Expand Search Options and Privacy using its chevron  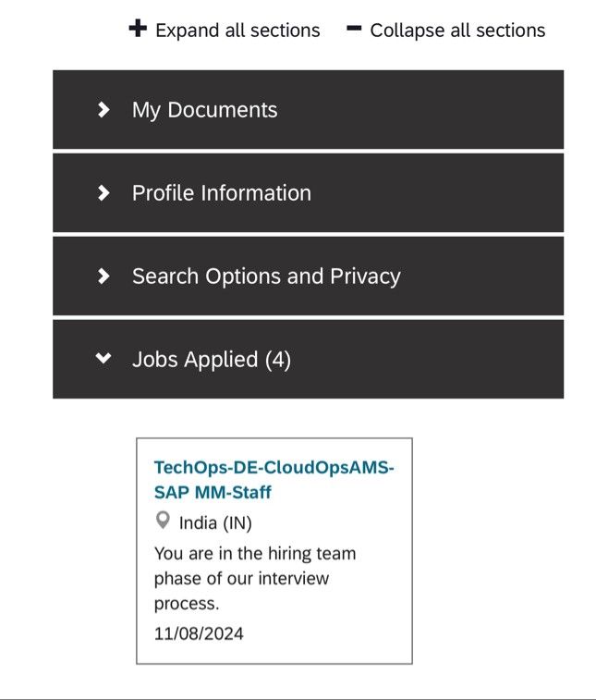pyautogui.click(x=103, y=276)
